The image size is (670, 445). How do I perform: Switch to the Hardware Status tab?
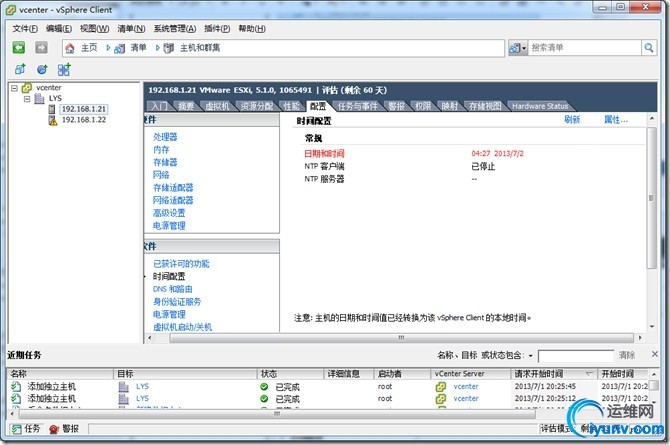click(x=540, y=106)
